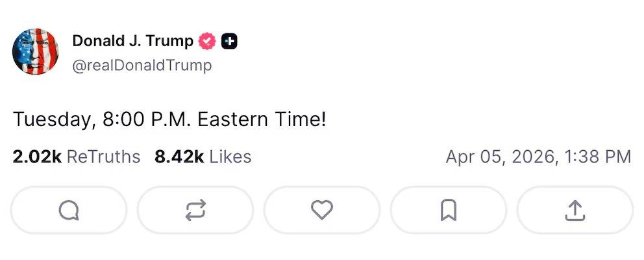Visit the @realDonaldTrump handle

click(142, 66)
